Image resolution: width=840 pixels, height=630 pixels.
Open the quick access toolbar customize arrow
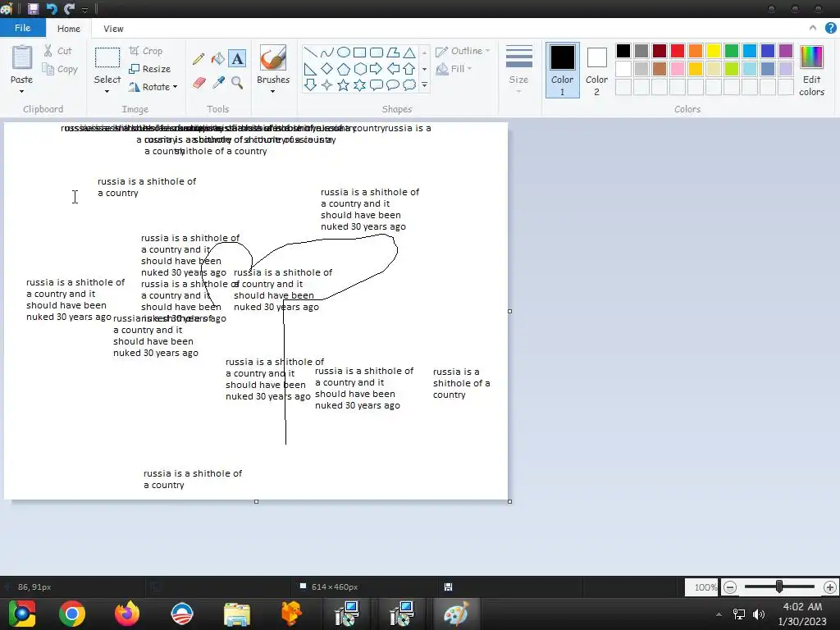click(84, 10)
